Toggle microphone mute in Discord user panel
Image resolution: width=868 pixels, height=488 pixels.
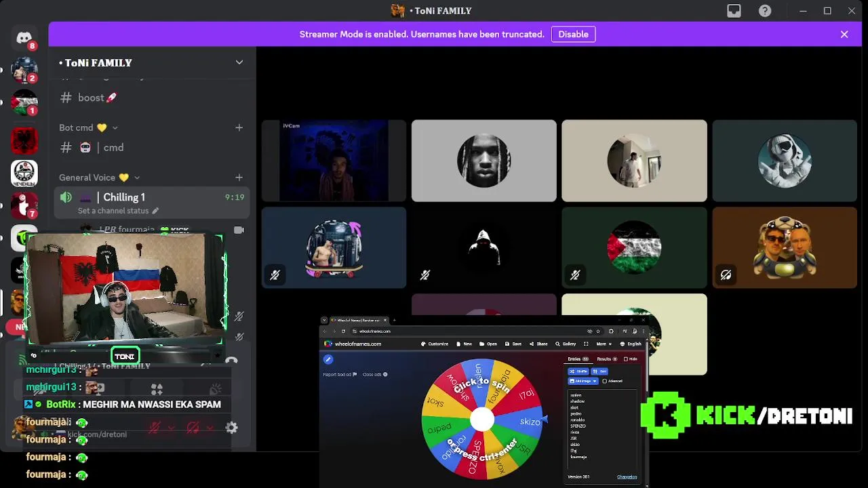point(155,428)
